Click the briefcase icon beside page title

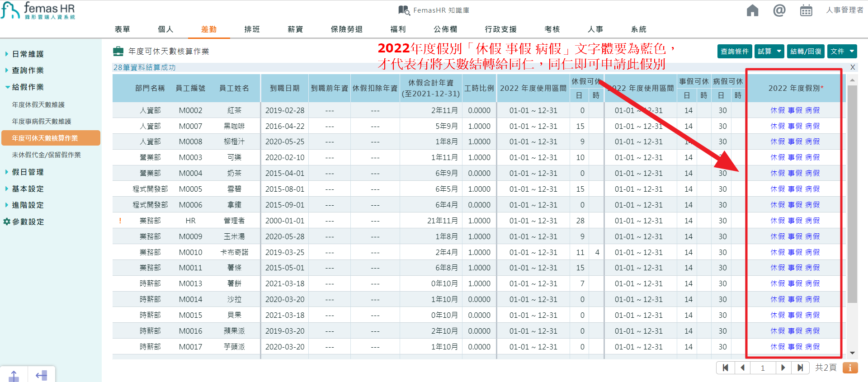pyautogui.click(x=118, y=51)
